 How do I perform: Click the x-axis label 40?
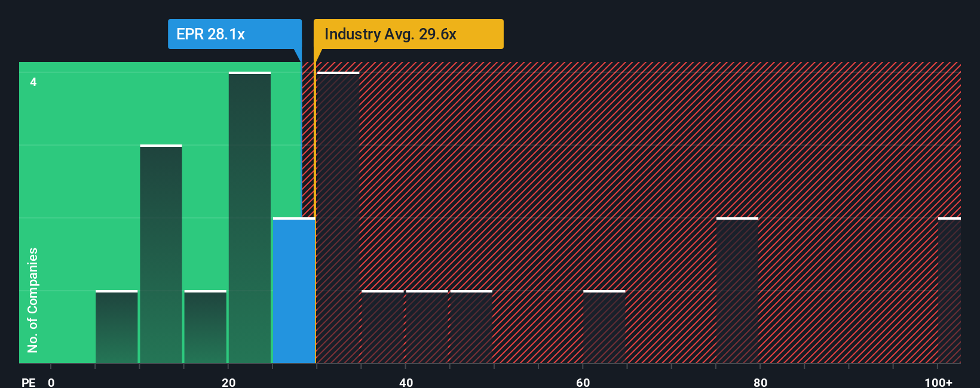tap(406, 382)
